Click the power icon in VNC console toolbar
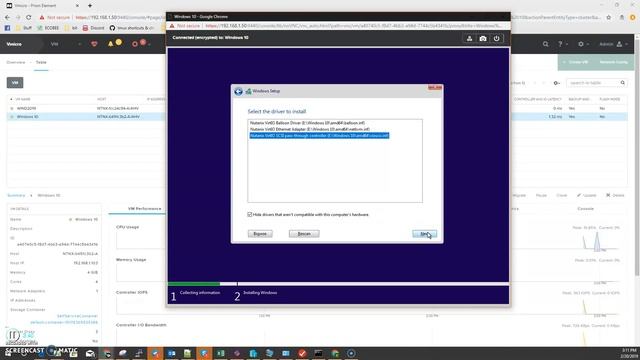The height and width of the screenshot is (360, 640). pyautogui.click(x=496, y=38)
